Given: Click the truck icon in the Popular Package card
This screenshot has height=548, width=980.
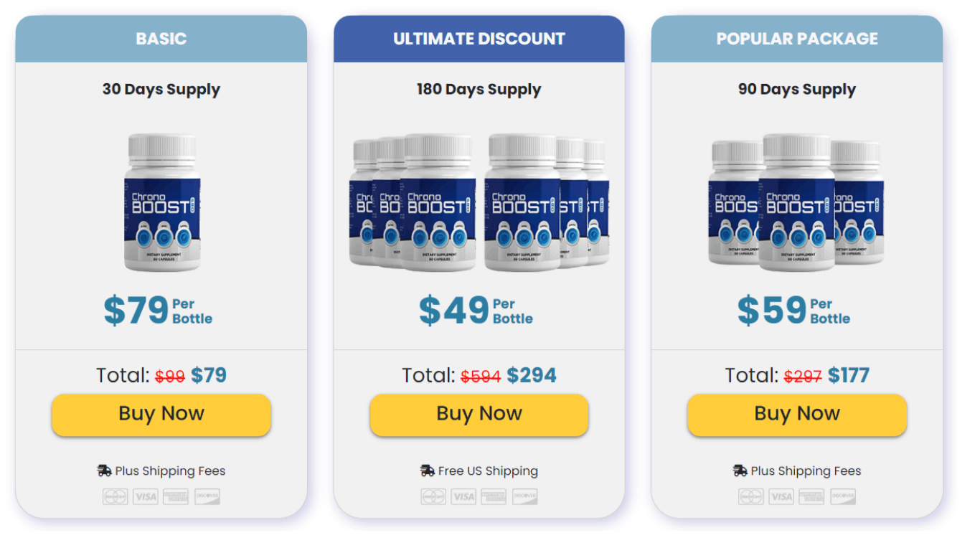Looking at the screenshot, I should [x=740, y=471].
